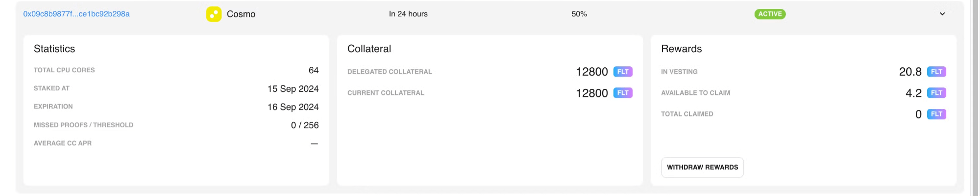Click FLT badge next to Delegated Collateral
This screenshot has height=196, width=980.
pyautogui.click(x=623, y=72)
